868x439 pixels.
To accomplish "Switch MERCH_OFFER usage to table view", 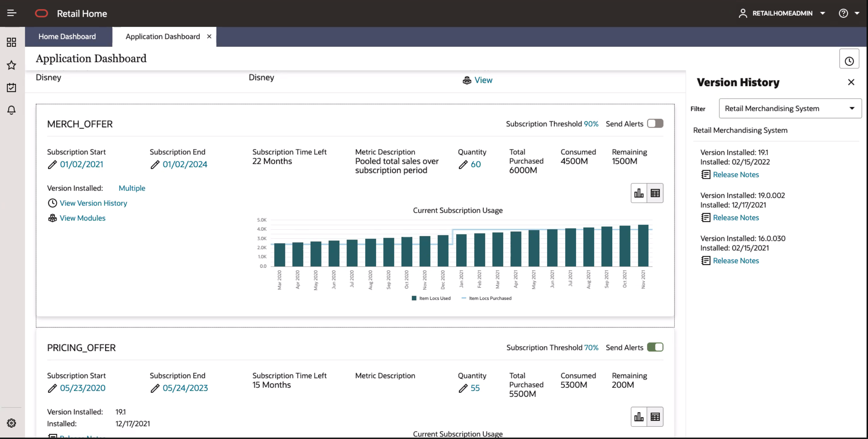I will tap(655, 193).
